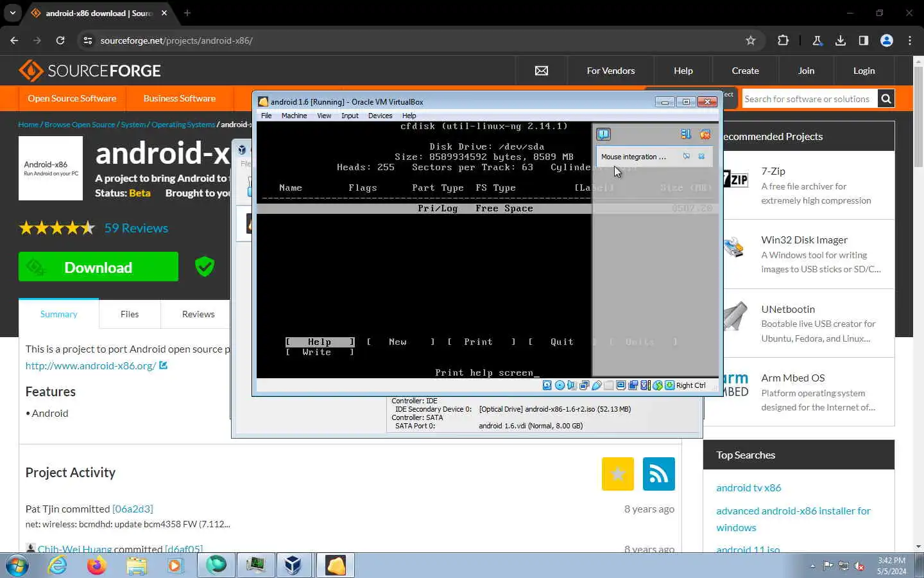
Task: Open the Create link in header
Action: (x=745, y=71)
